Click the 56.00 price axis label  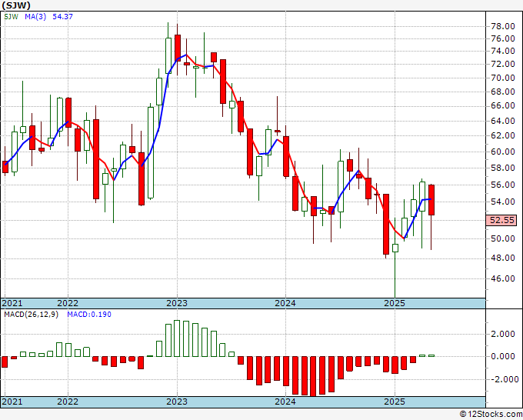click(503, 185)
